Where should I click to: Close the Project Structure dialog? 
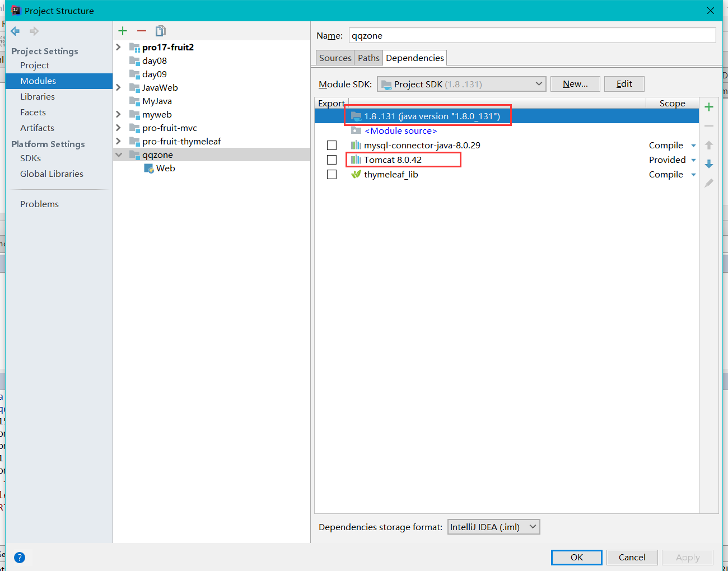click(710, 11)
